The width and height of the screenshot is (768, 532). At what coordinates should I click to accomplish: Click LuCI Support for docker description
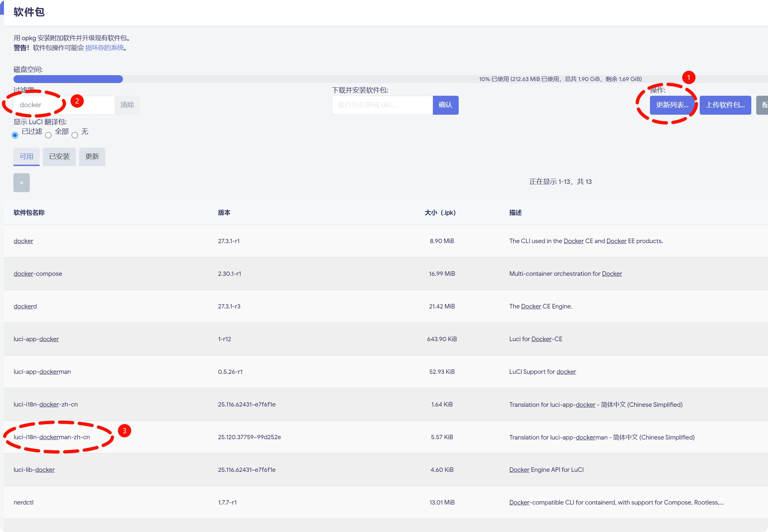point(542,372)
